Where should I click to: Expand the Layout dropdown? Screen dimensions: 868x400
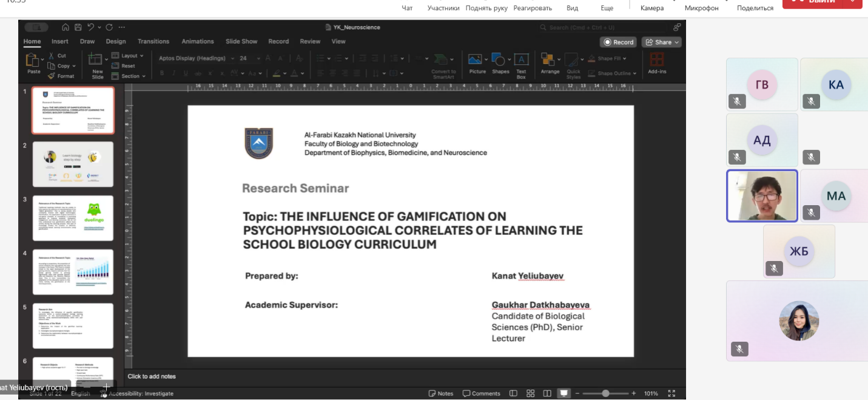[128, 56]
